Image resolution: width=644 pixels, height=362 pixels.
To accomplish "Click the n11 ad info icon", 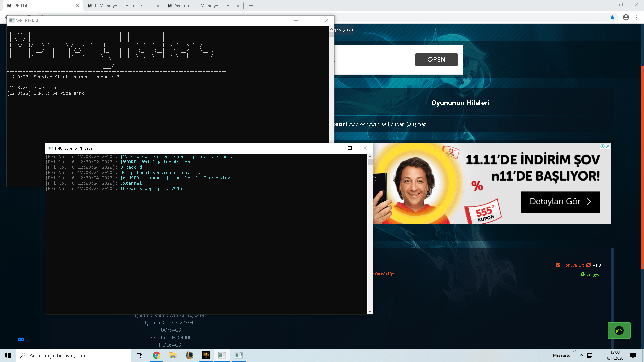I will tap(602, 146).
